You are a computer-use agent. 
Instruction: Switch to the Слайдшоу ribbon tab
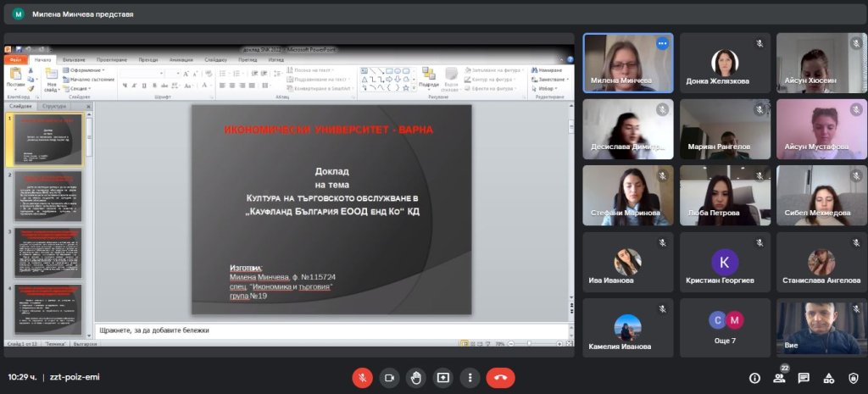[215, 60]
